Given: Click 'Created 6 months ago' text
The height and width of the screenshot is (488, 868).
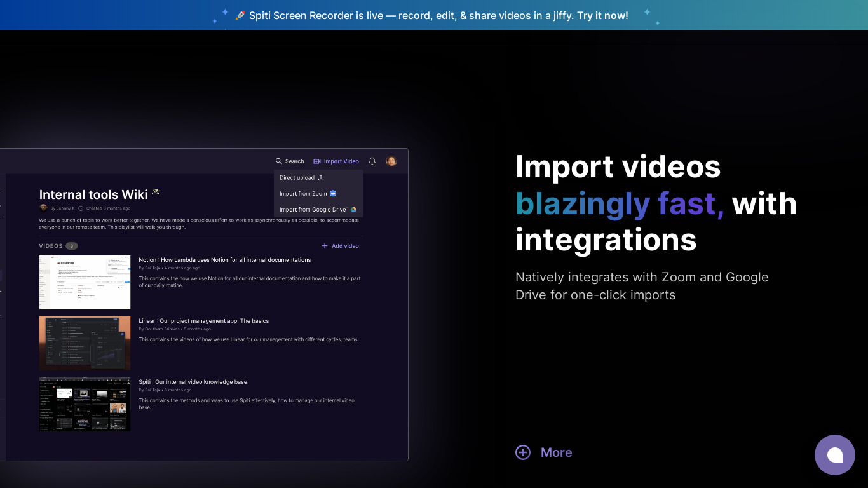Looking at the screenshot, I should (x=109, y=208).
